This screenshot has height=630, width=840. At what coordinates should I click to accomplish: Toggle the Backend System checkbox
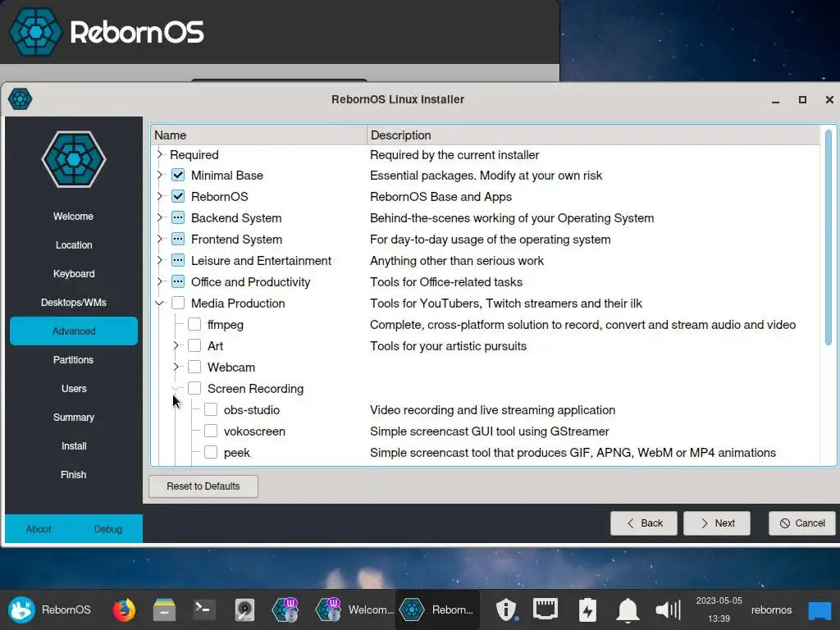[178, 218]
